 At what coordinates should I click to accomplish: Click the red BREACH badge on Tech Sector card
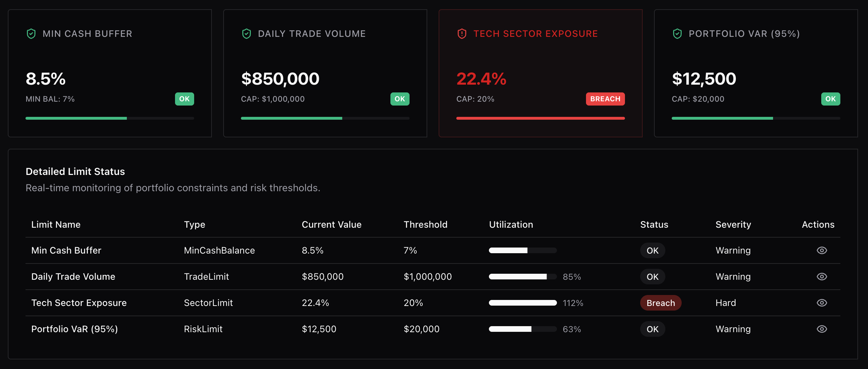605,99
